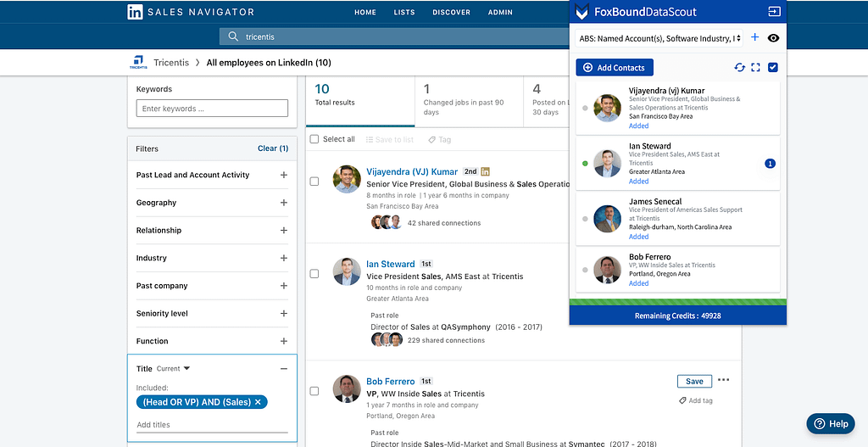Open the LISTS menu
This screenshot has width=868, height=447.
tap(404, 12)
